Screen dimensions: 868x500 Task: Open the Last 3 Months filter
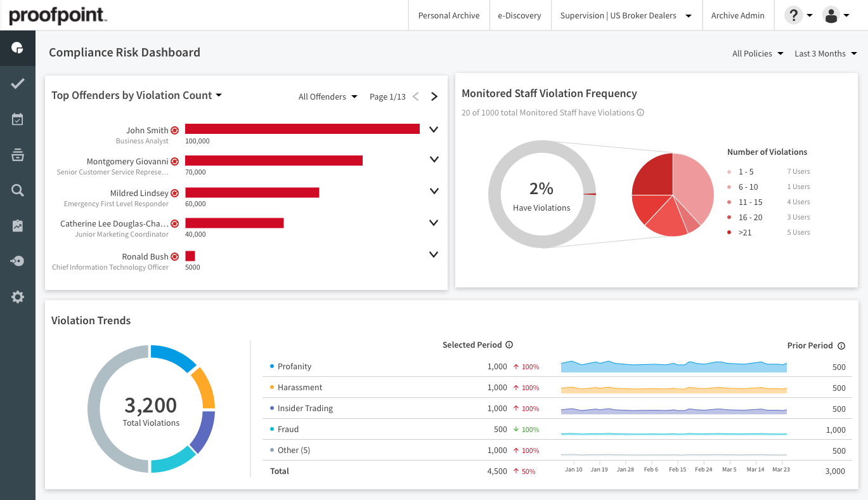point(825,53)
